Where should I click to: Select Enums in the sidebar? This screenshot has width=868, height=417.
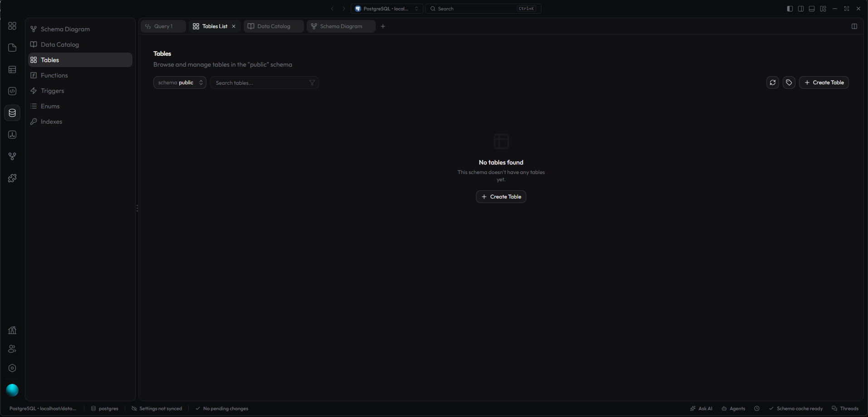80,106
